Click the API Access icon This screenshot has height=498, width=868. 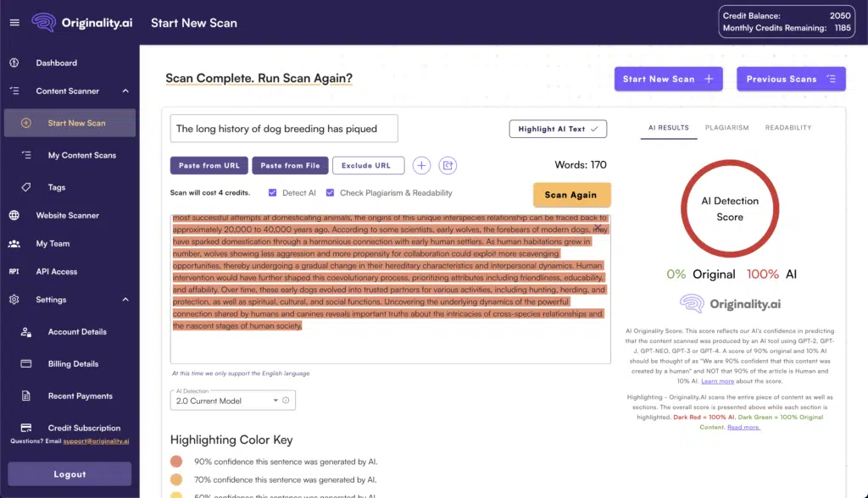(14, 272)
